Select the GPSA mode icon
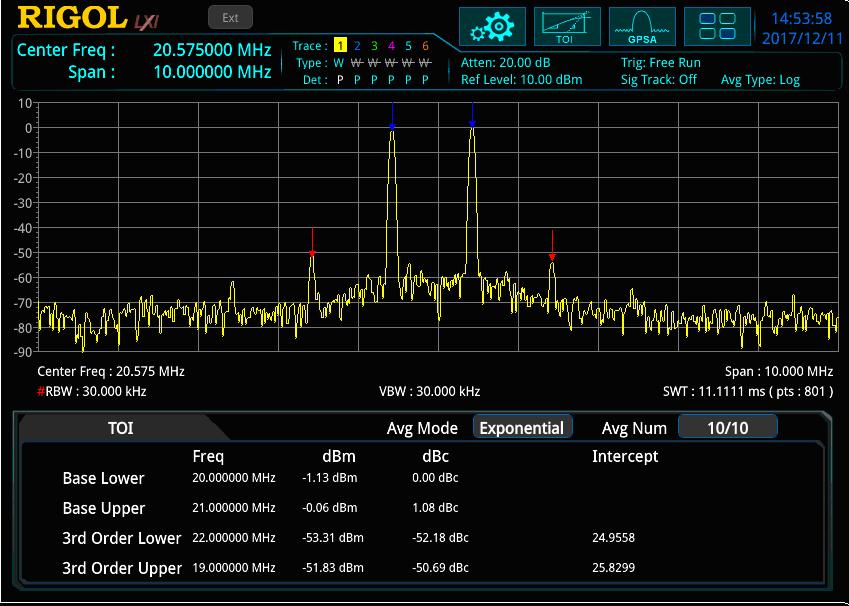The height and width of the screenshot is (606, 849). pos(642,26)
